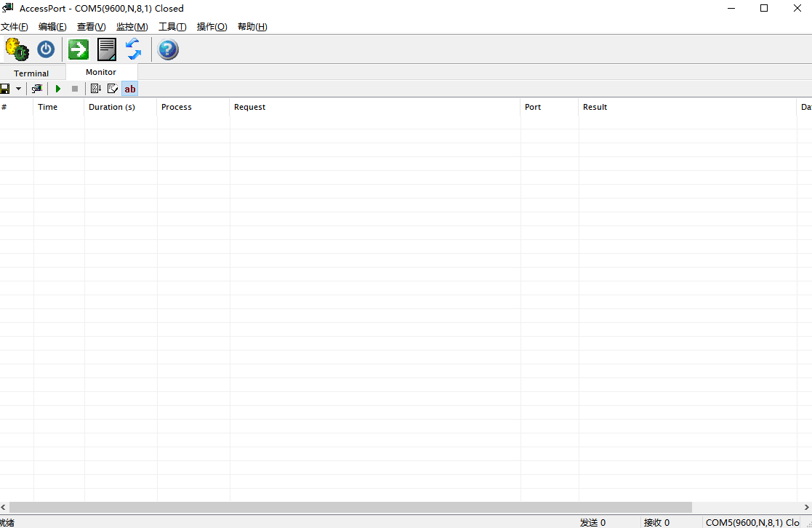
Task: Click the blue power port button
Action: click(46, 49)
